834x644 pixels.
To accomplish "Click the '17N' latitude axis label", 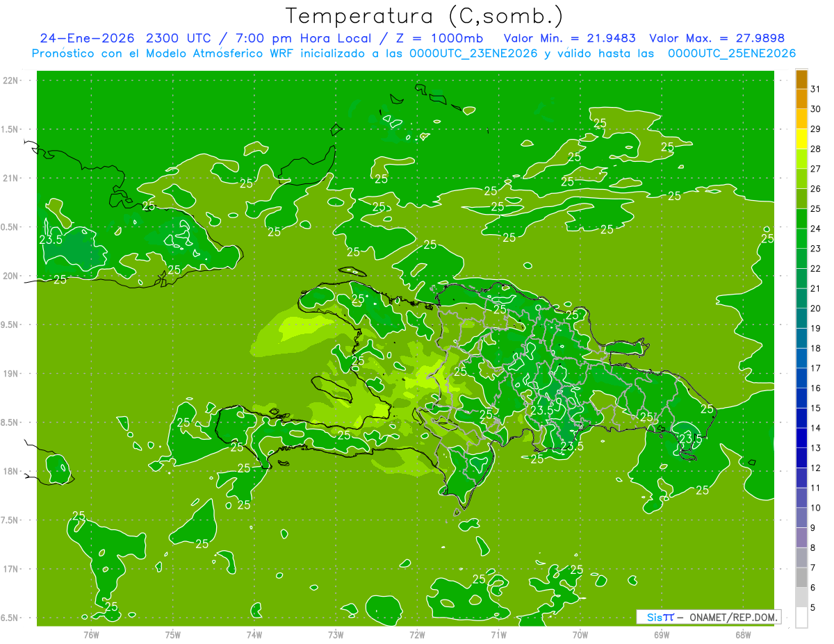I will pos(10,569).
